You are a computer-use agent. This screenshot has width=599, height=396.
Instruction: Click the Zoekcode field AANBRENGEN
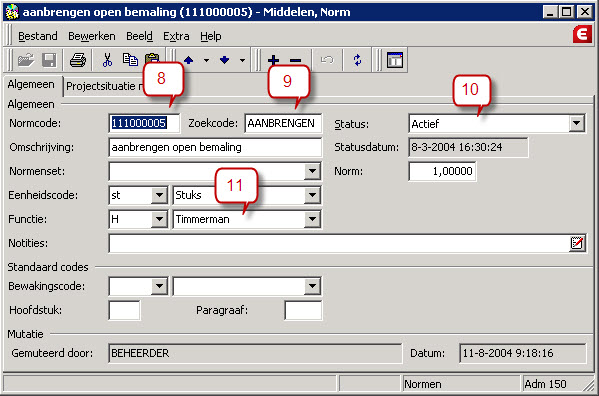tap(283, 123)
